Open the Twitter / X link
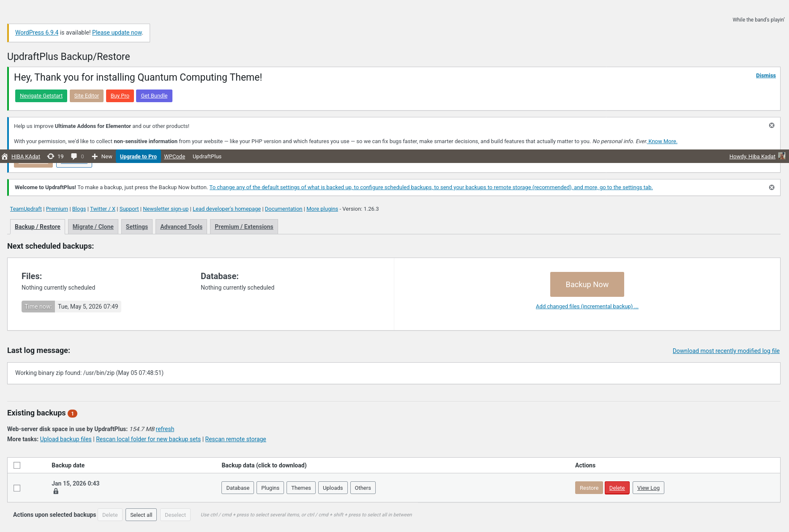This screenshot has width=789, height=532. click(x=103, y=209)
